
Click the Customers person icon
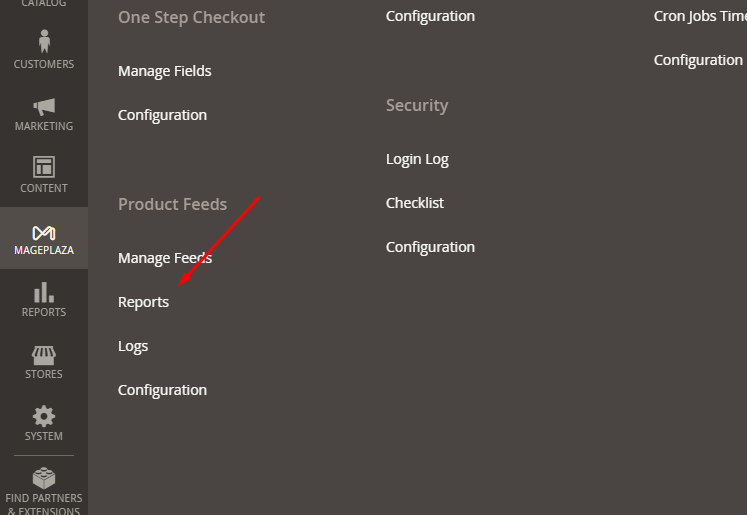coord(43,42)
